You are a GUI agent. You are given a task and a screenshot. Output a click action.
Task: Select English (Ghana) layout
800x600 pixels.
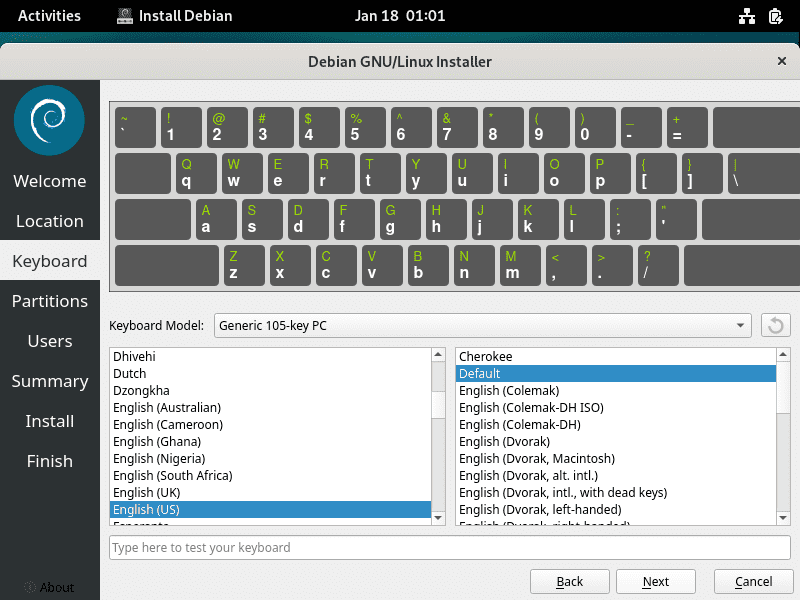[x=270, y=441]
